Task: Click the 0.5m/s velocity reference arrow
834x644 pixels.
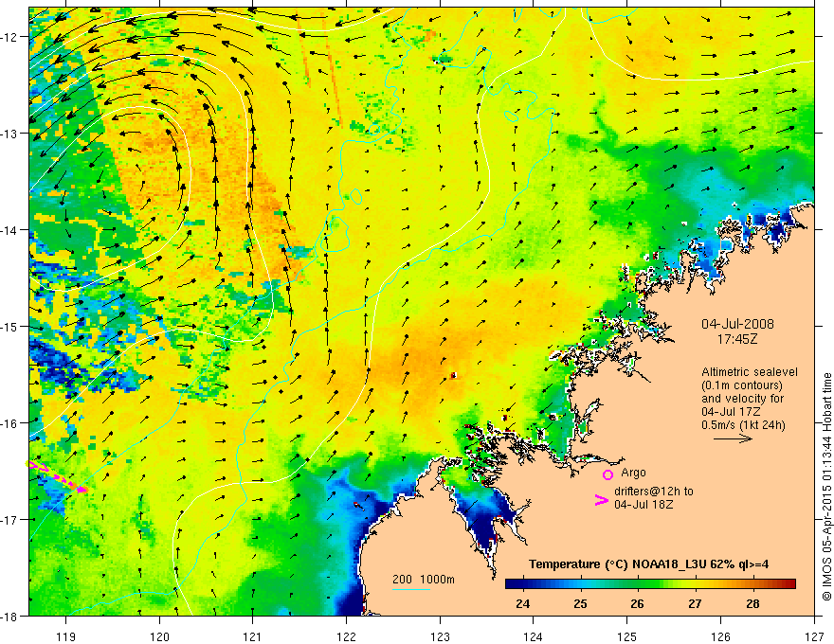Action: pyautogui.click(x=733, y=438)
